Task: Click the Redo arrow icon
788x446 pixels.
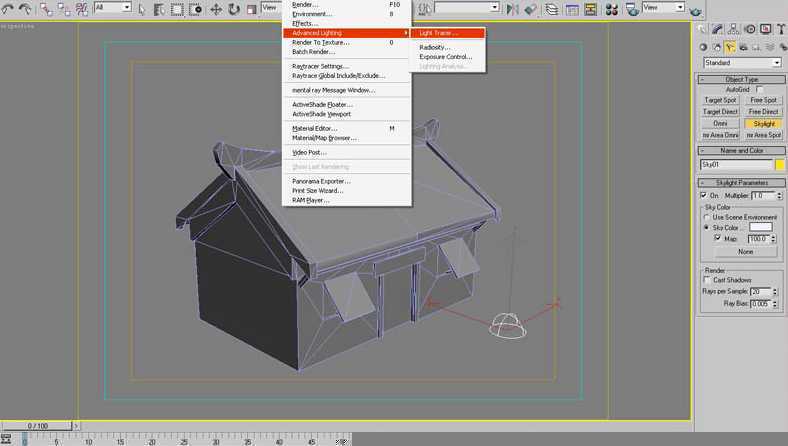Action: click(x=25, y=8)
